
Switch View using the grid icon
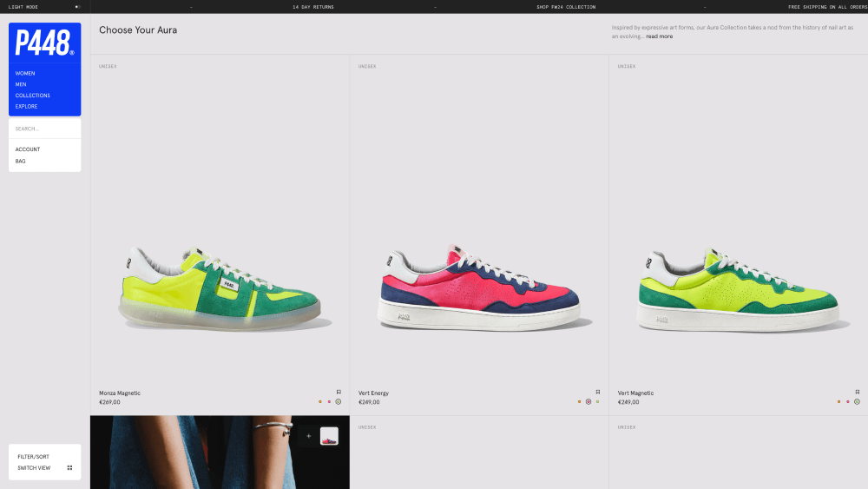point(69,468)
